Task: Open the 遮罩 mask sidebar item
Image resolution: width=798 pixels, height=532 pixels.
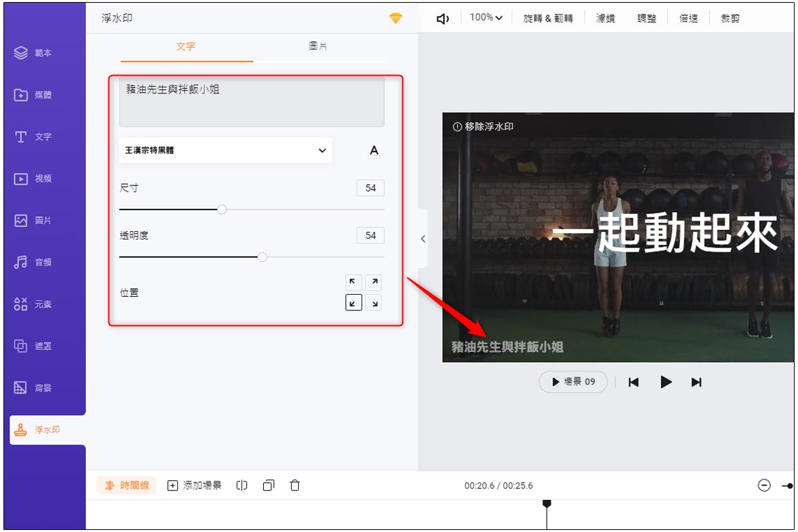Action: (33, 346)
